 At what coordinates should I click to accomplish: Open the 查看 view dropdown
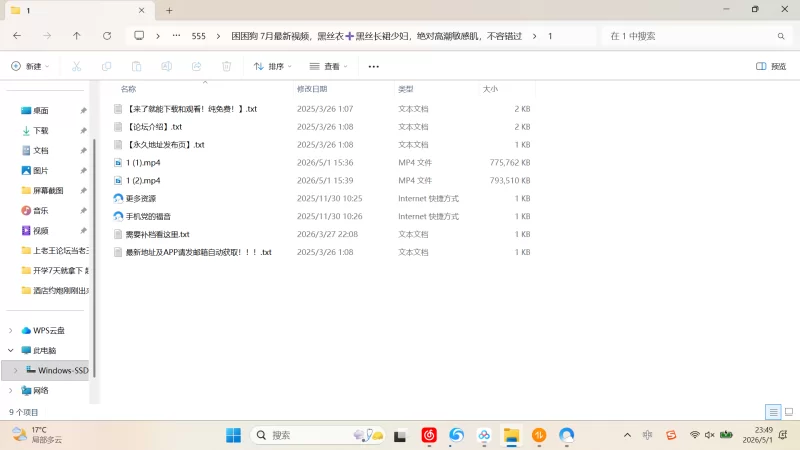(x=329, y=66)
